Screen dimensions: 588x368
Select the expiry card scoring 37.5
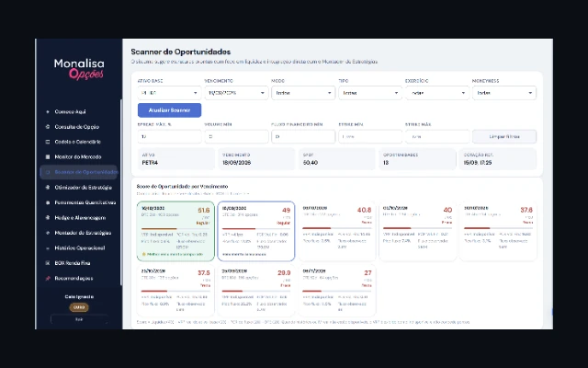point(175,291)
